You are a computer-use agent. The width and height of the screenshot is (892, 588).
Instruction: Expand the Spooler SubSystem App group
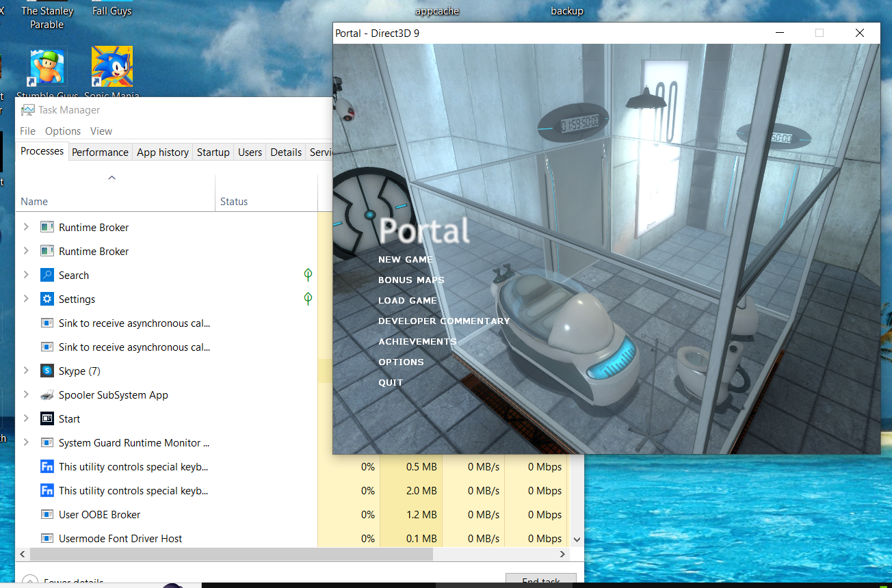(26, 395)
